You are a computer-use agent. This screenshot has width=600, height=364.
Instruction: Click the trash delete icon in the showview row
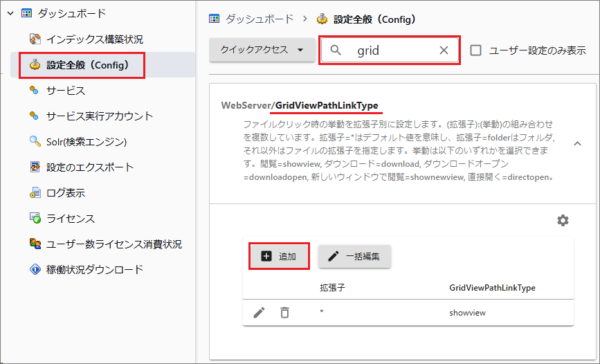tap(284, 313)
